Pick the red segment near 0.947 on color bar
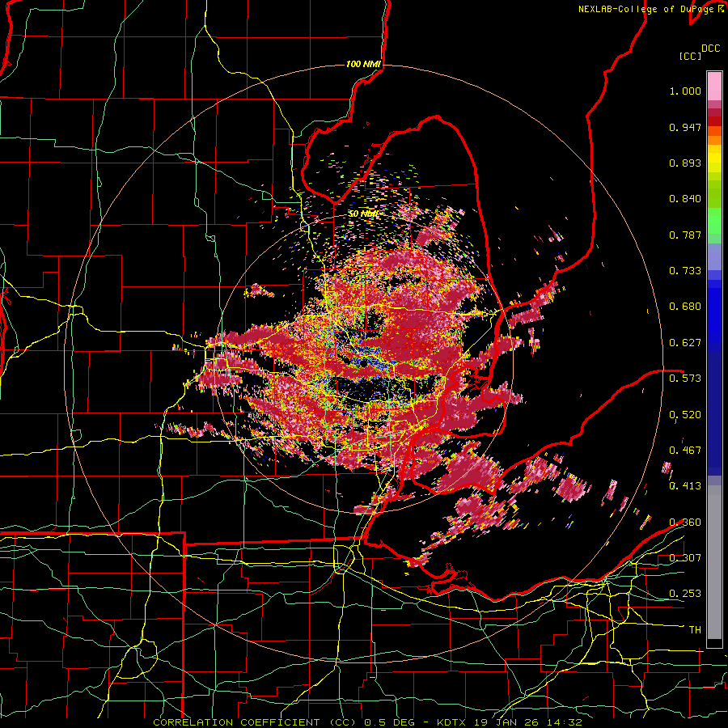 point(714,121)
